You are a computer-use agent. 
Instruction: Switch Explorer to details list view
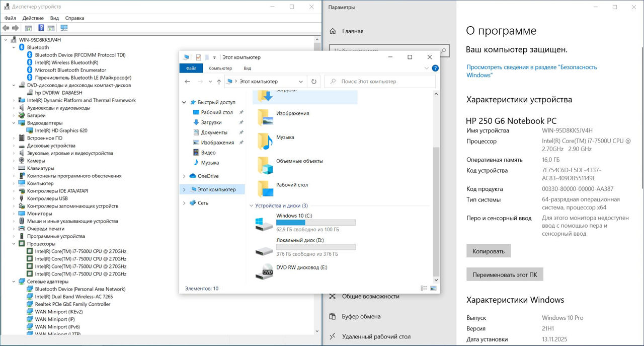(424, 289)
